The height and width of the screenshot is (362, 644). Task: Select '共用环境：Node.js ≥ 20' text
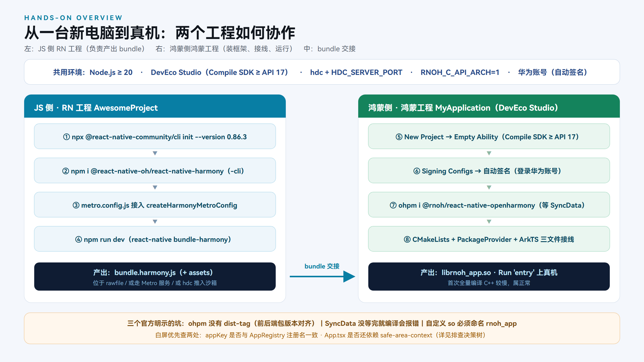[x=93, y=72]
